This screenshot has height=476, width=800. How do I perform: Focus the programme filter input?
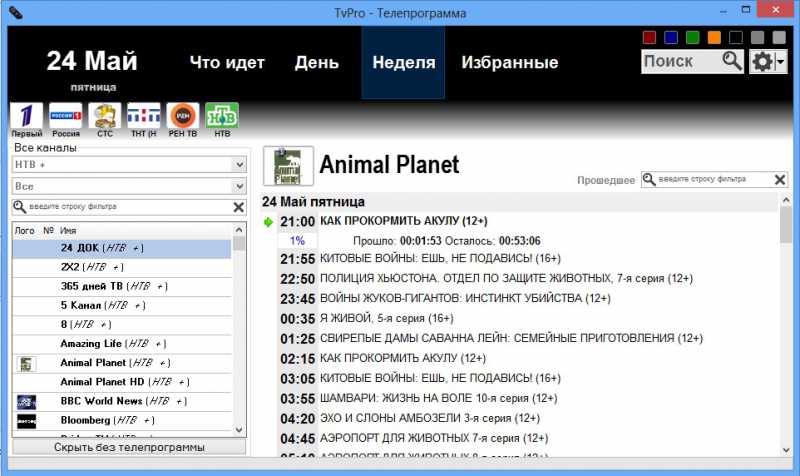pyautogui.click(x=714, y=180)
